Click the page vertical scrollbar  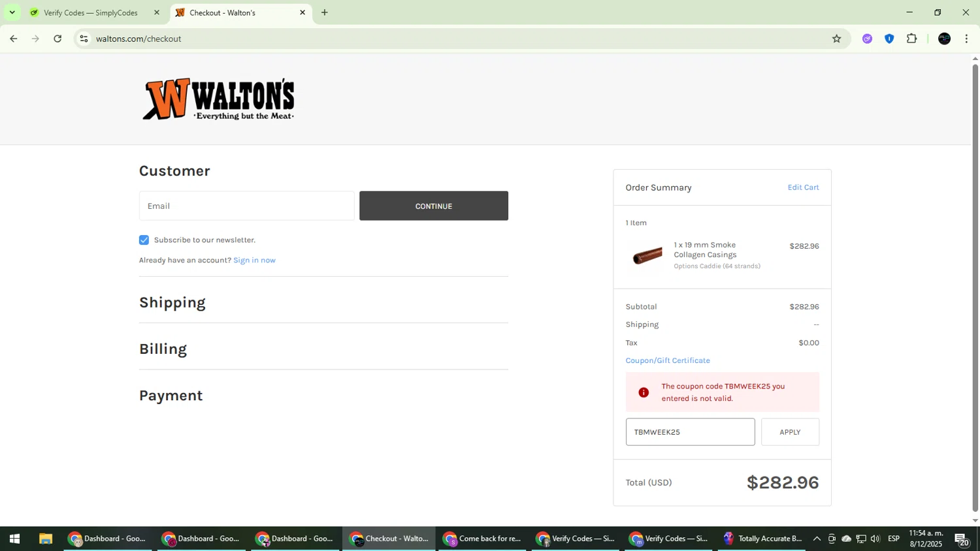click(975, 287)
